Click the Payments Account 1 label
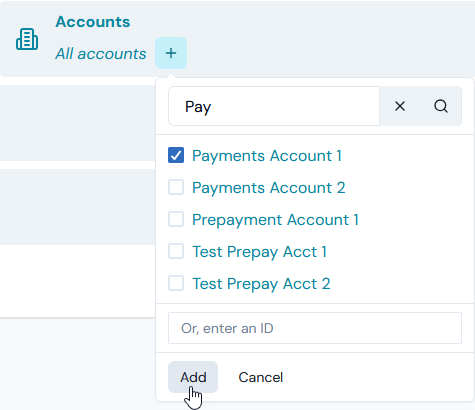 (267, 156)
